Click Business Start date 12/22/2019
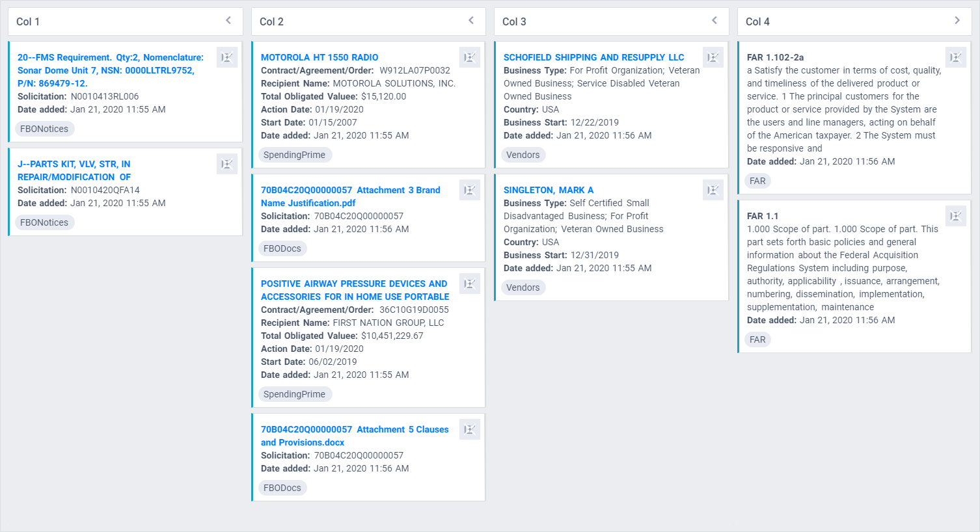The image size is (980, 532). point(595,122)
